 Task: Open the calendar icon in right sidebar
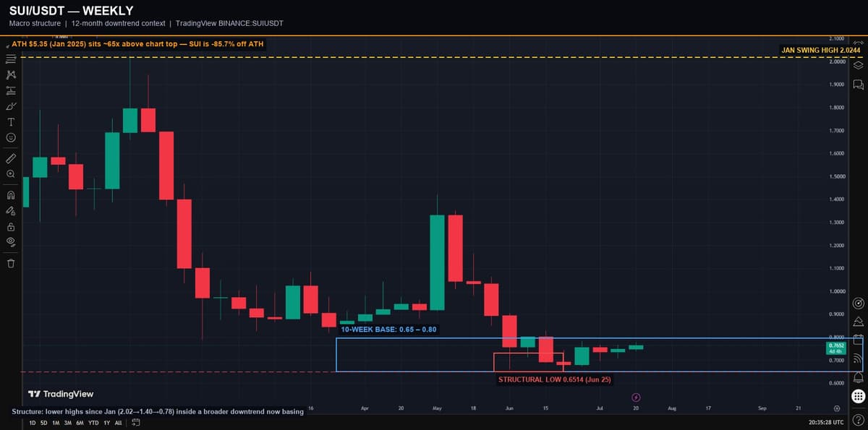coord(858,340)
